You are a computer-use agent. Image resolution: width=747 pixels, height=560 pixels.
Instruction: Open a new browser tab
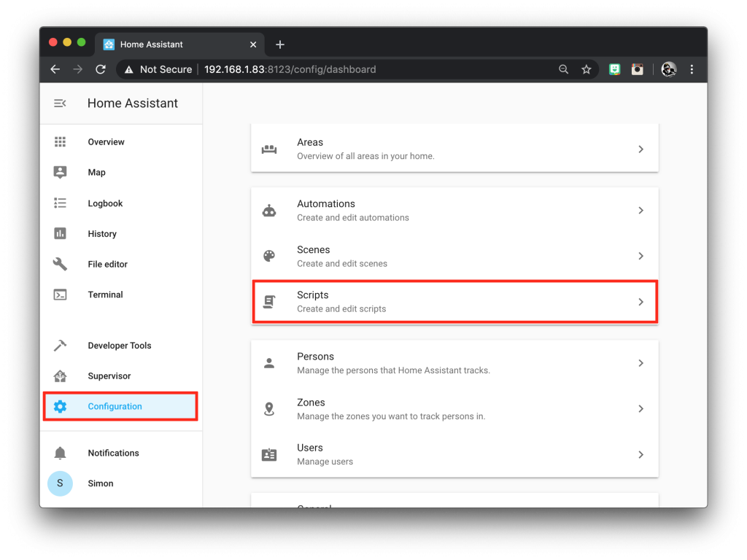280,44
